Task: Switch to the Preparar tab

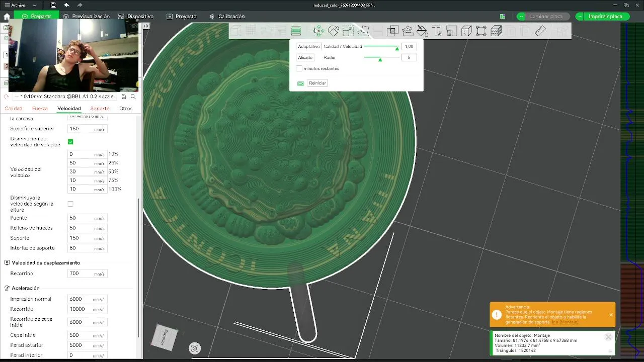Action: click(36, 17)
